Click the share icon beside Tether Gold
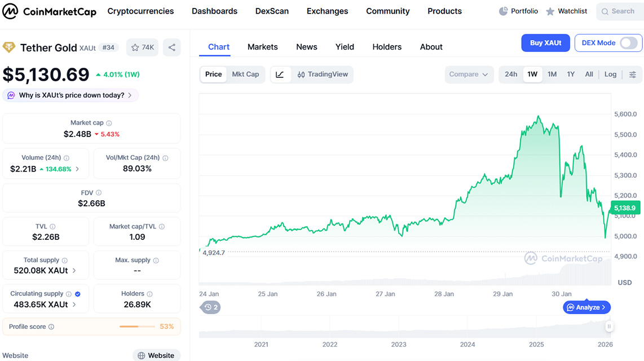The height and width of the screenshot is (361, 644). click(x=172, y=47)
